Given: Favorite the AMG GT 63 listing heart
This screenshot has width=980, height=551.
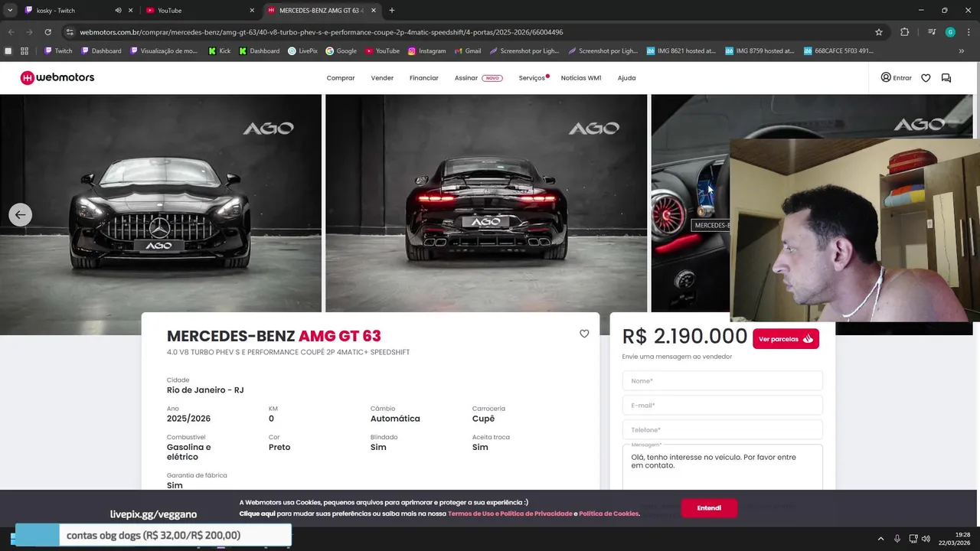Looking at the screenshot, I should pos(584,334).
